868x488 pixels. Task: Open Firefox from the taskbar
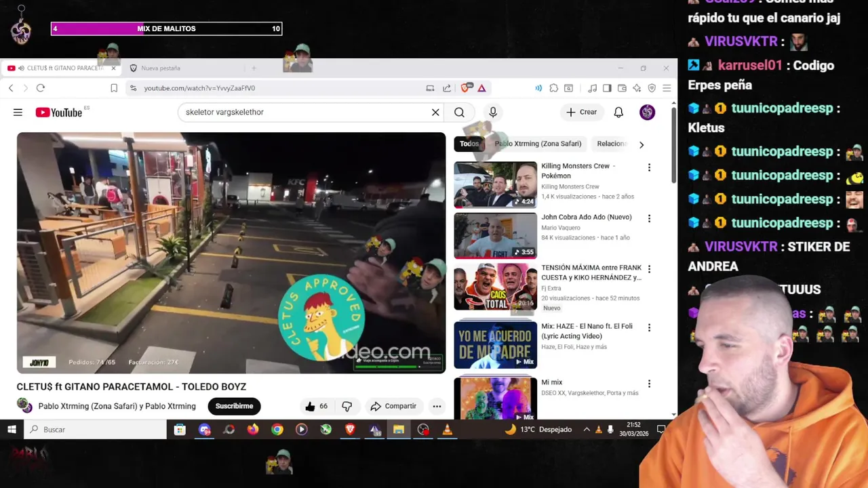tap(253, 429)
